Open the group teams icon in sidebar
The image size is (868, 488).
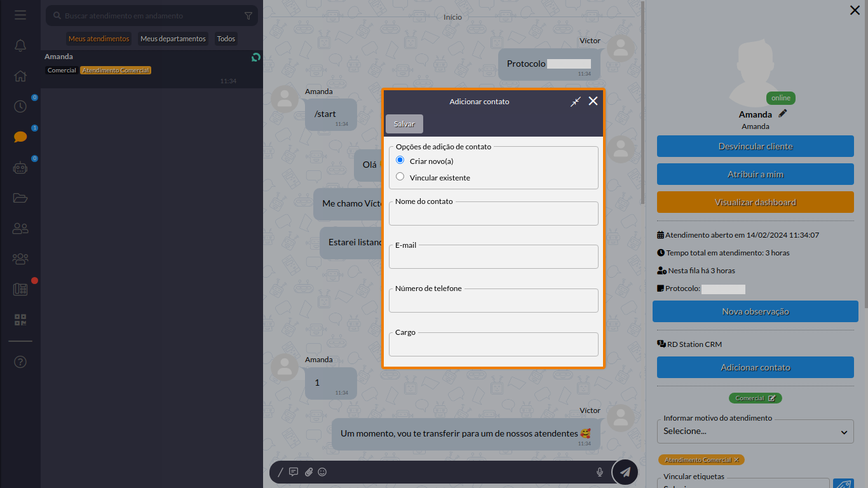click(20, 259)
